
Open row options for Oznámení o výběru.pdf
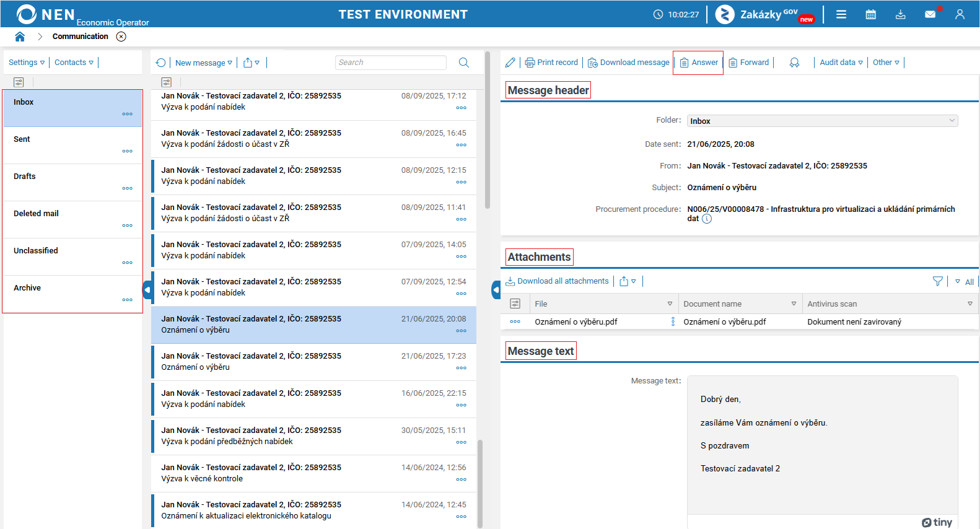click(x=515, y=321)
